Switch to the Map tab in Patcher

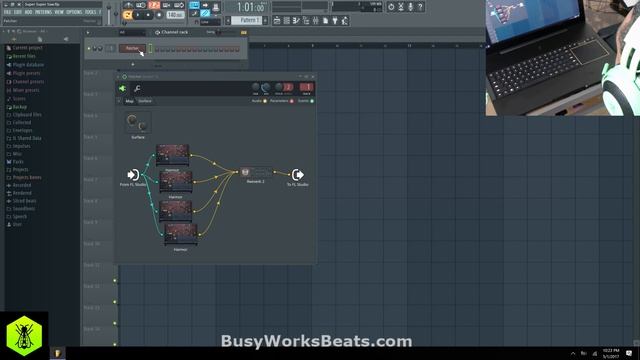pyautogui.click(x=129, y=101)
